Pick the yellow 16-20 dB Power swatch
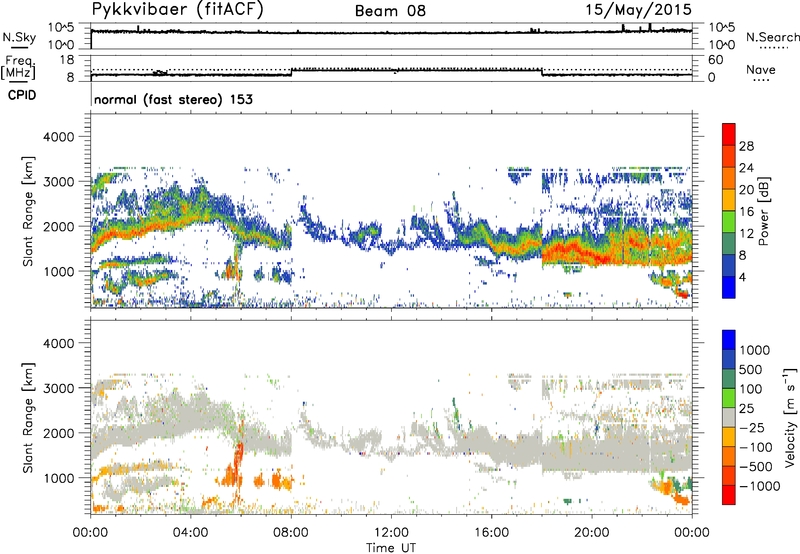Viewport: 800px width, 554px height. (x=729, y=199)
